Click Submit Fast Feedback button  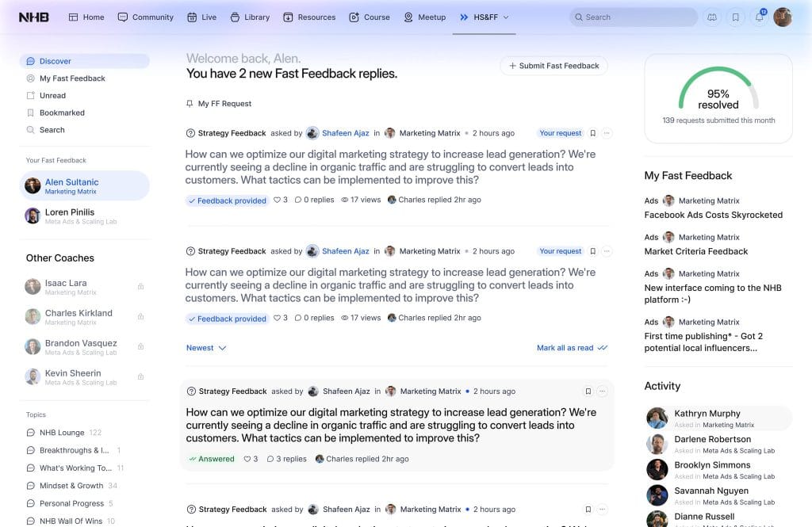click(553, 66)
